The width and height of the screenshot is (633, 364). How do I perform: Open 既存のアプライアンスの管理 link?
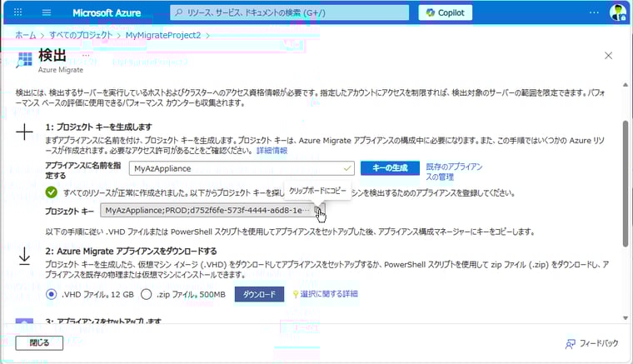click(454, 172)
